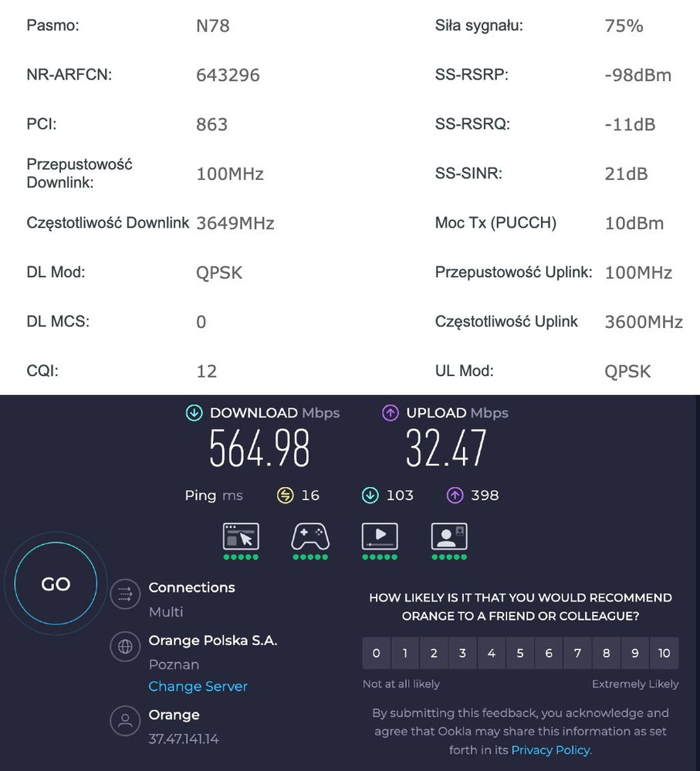Select rating 10 in the recommendation survey
The width and height of the screenshot is (700, 771).
click(x=664, y=653)
